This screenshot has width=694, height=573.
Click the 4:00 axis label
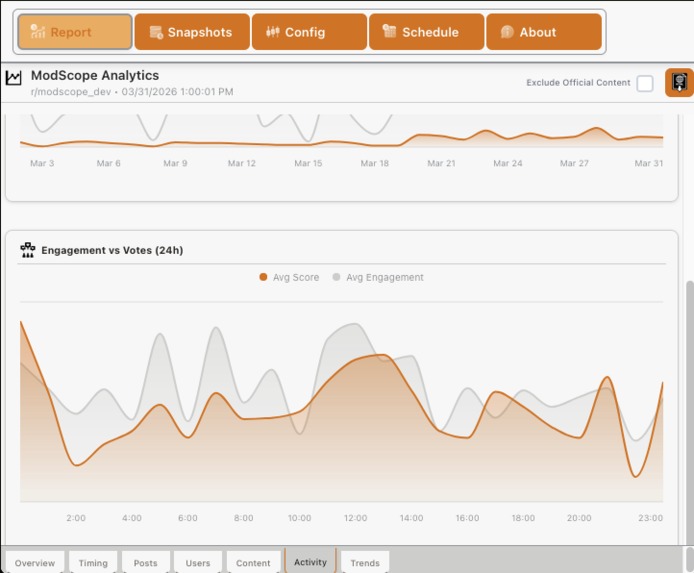click(x=131, y=518)
